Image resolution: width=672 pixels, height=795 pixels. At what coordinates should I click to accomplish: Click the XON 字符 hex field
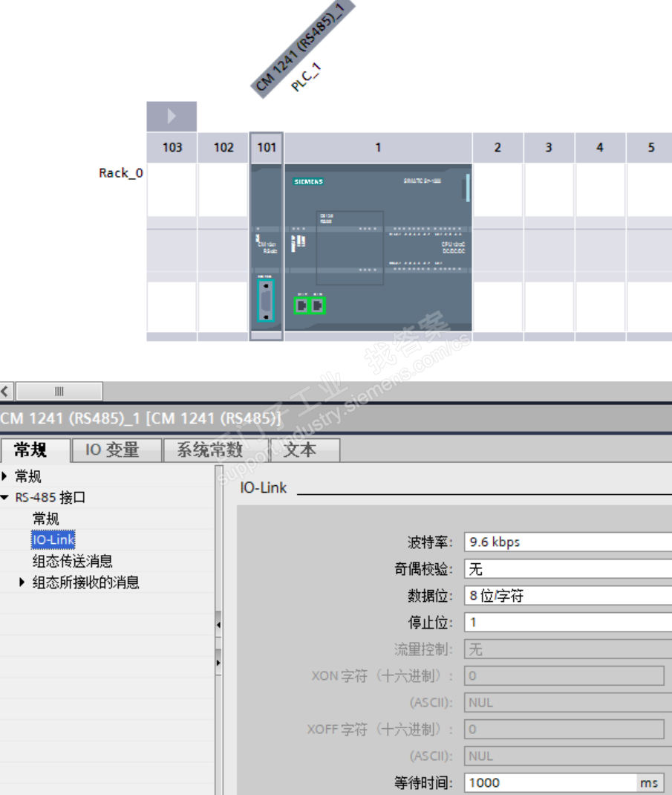[x=564, y=676]
